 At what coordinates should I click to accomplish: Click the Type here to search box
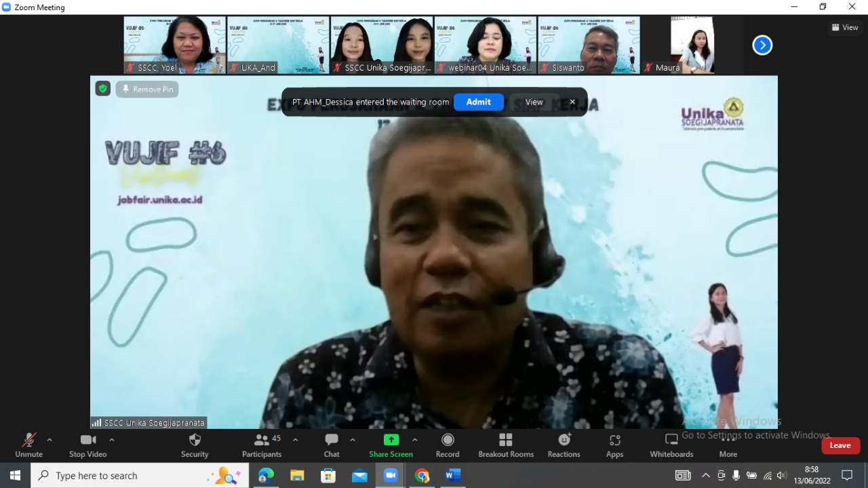140,475
